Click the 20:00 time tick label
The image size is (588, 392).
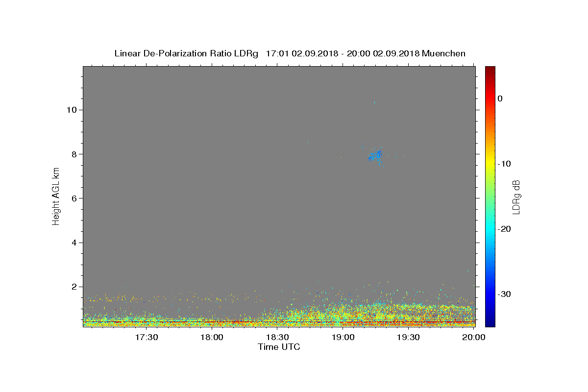click(474, 337)
